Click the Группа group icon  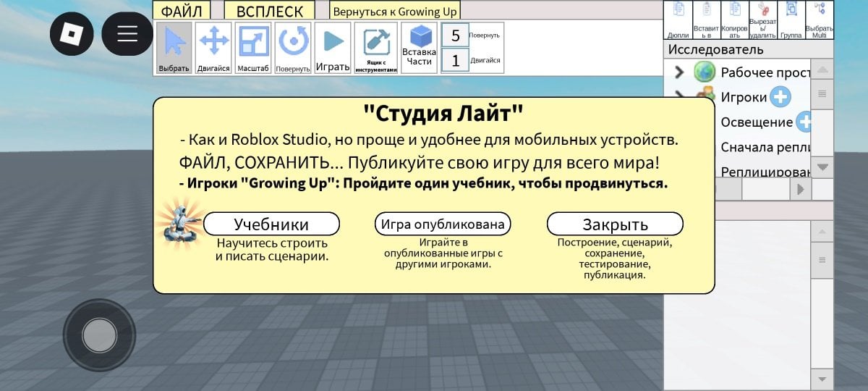coord(791,20)
